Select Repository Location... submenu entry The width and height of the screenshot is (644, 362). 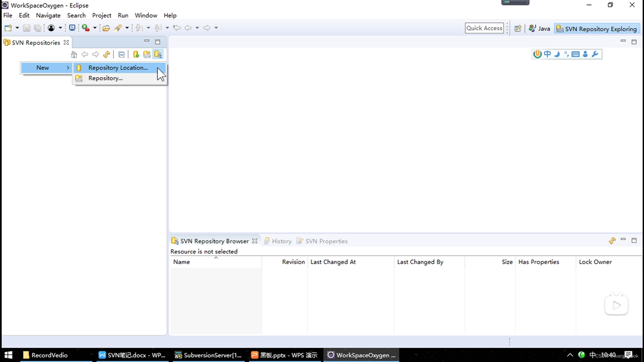click(x=120, y=68)
